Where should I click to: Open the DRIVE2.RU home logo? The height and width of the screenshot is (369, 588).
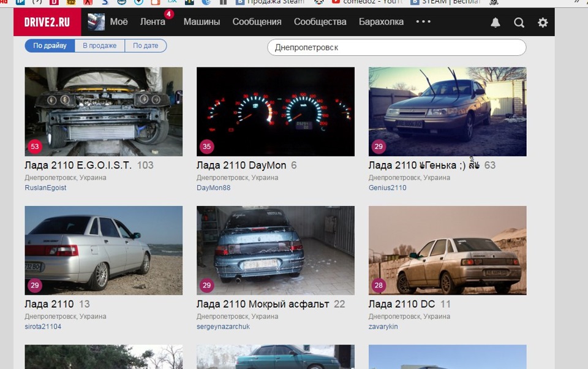[x=47, y=22]
